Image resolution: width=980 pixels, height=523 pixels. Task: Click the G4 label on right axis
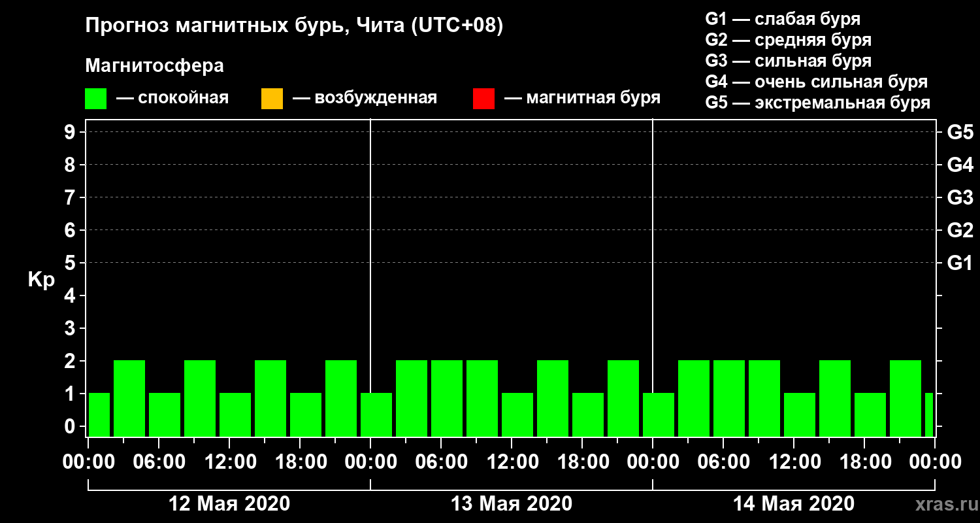(960, 165)
